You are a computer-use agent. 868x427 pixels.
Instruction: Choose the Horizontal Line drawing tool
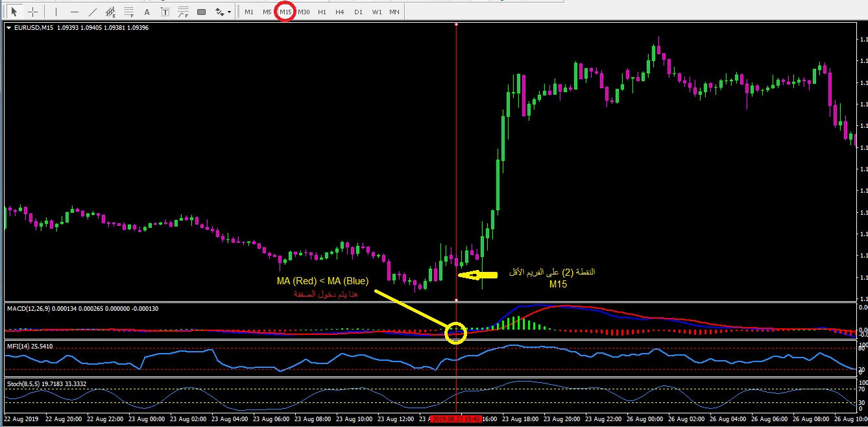click(x=75, y=12)
